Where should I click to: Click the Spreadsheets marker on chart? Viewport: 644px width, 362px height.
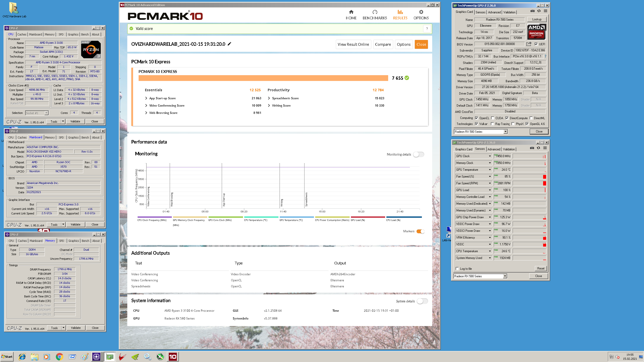(306, 199)
